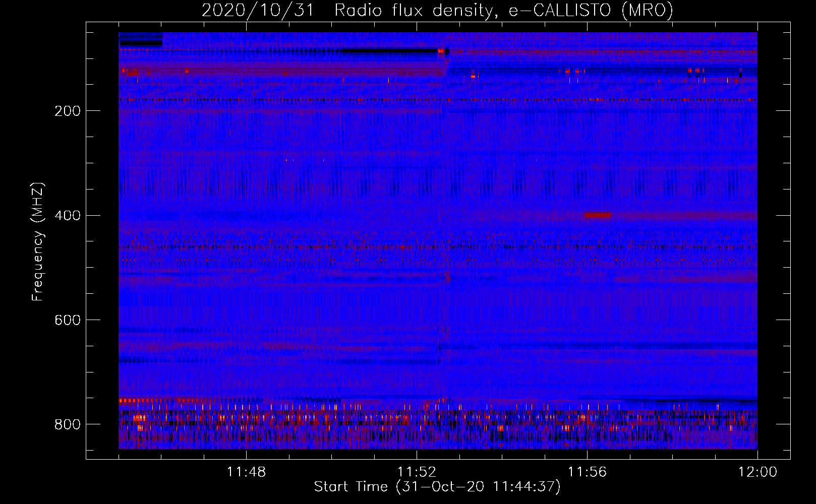Click the 400 frequency tick label
Image resolution: width=816 pixels, height=504 pixels.
coord(68,216)
